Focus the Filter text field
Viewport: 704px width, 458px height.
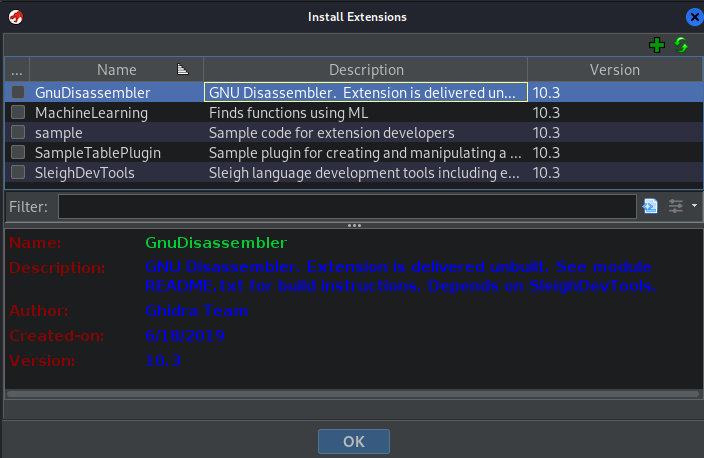(x=347, y=207)
